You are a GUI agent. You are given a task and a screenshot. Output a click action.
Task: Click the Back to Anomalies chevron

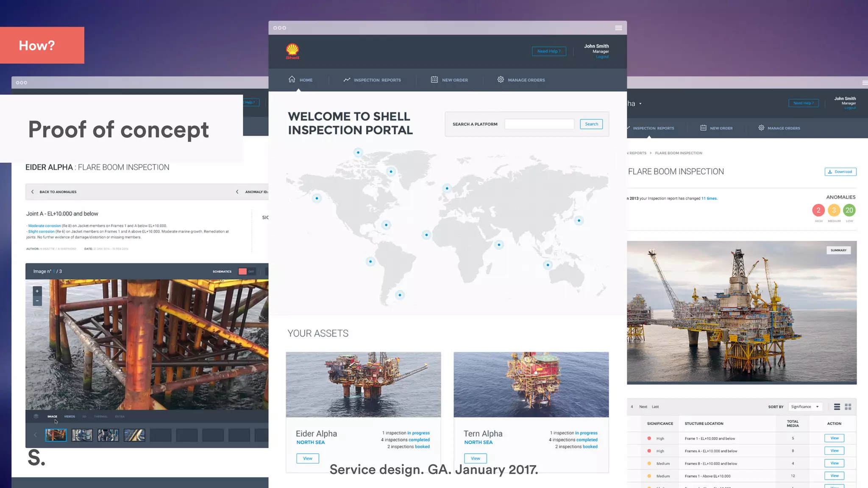pos(33,192)
